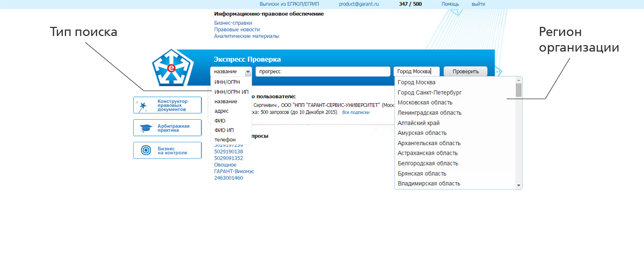Click product@garant.ru account link
The image size is (644, 260).
(359, 4)
